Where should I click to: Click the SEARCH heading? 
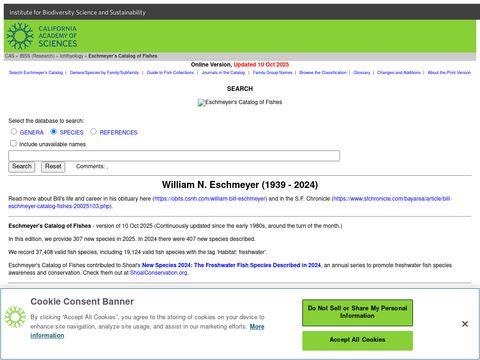tap(240, 89)
